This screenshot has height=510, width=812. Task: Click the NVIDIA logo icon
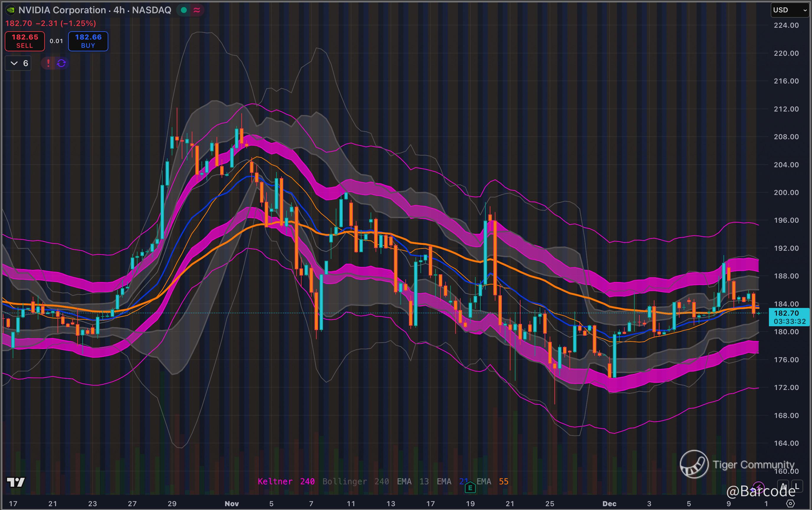10,10
